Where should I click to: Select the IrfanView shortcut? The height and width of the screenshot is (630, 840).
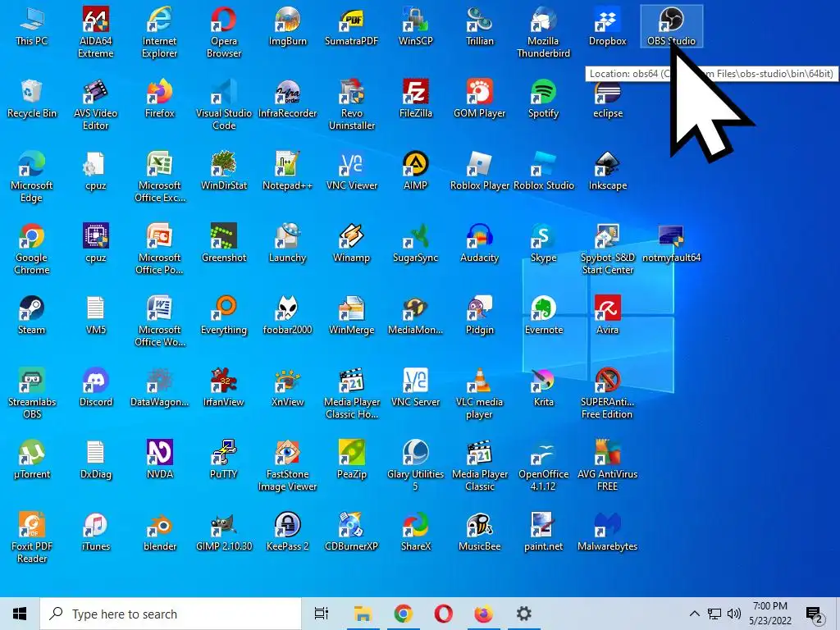224,388
